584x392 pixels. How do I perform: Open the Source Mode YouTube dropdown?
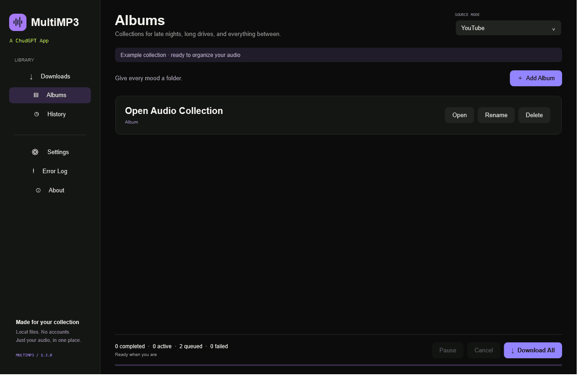click(x=508, y=28)
